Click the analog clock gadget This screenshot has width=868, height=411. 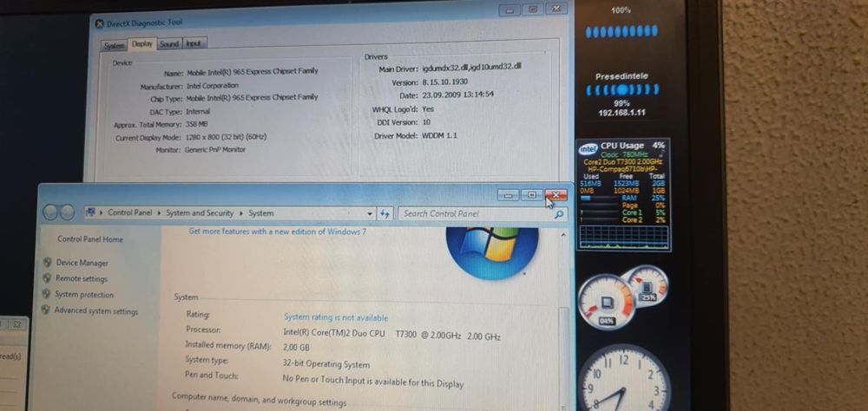click(624, 378)
